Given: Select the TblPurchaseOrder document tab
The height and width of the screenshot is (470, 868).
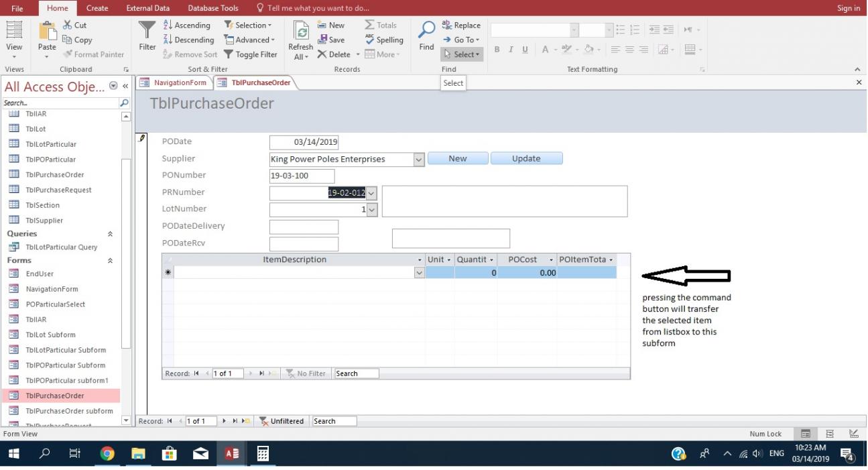Looking at the screenshot, I should [x=254, y=82].
